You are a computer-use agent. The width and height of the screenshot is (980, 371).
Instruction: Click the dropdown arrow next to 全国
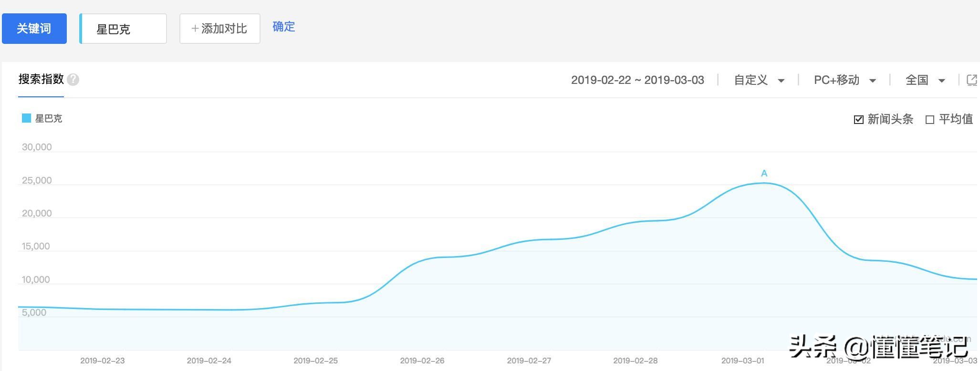941,81
